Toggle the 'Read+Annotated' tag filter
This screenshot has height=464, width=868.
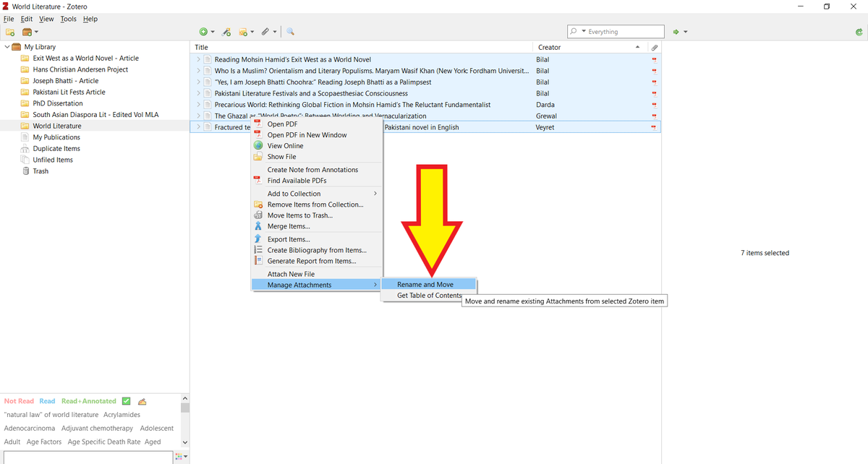point(88,400)
